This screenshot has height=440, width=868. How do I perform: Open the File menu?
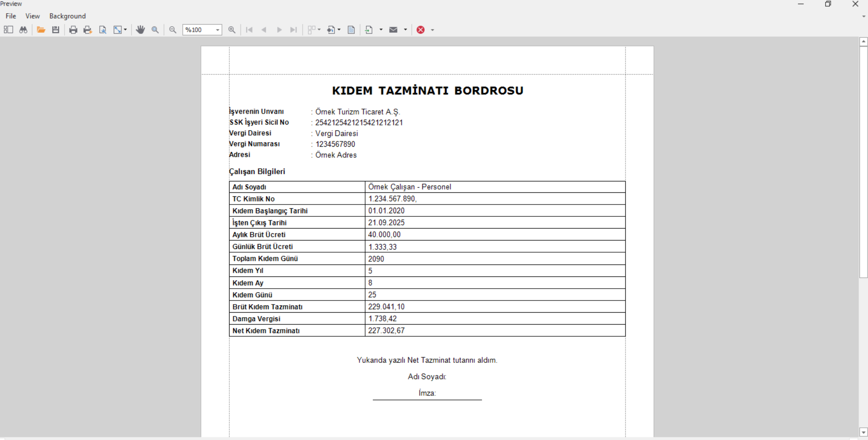coord(10,16)
